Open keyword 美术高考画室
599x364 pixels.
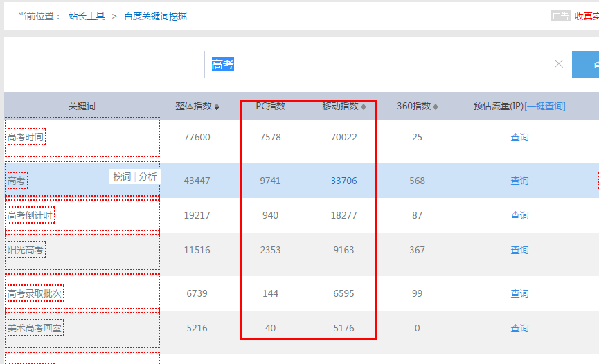(x=35, y=329)
